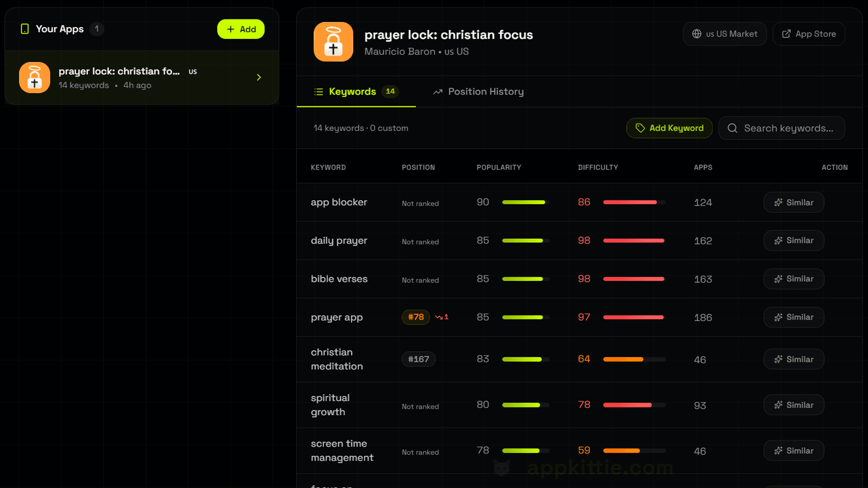Screen dimensions: 868x488
Task: Click the globe icon in US Market button
Action: click(697, 34)
